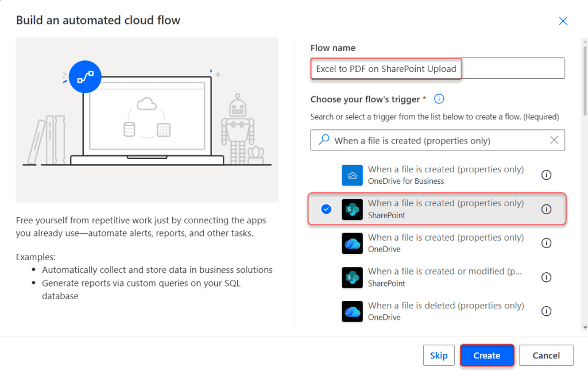Uncheck the selected SharePoint file created trigger
This screenshot has width=588, height=371.
point(326,209)
